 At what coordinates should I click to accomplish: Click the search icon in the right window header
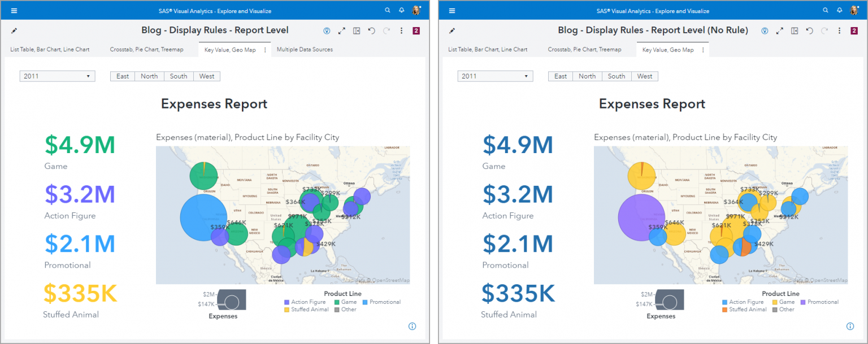825,11
